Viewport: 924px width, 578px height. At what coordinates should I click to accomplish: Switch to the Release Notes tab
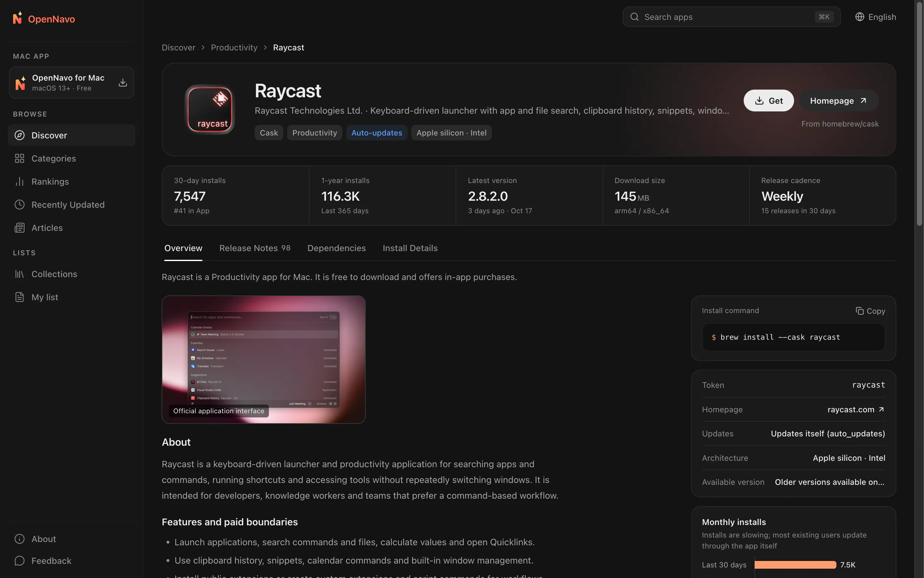point(255,248)
